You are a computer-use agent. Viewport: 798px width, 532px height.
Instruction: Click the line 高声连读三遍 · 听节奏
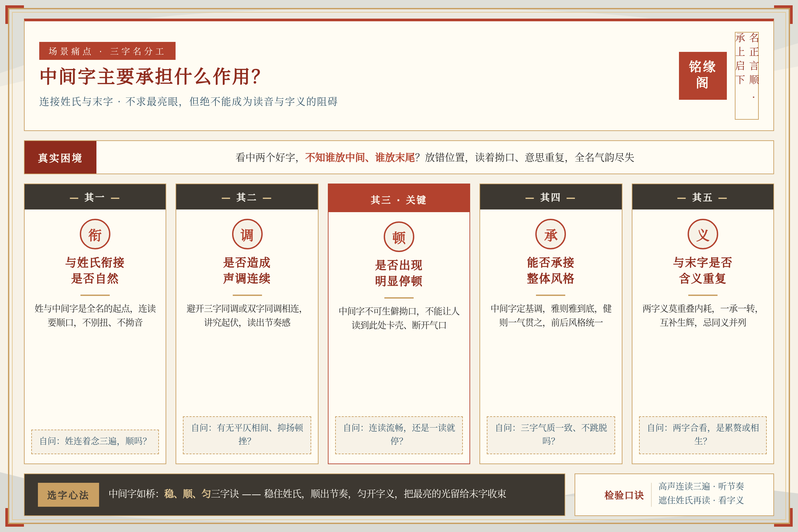pyautogui.click(x=701, y=486)
